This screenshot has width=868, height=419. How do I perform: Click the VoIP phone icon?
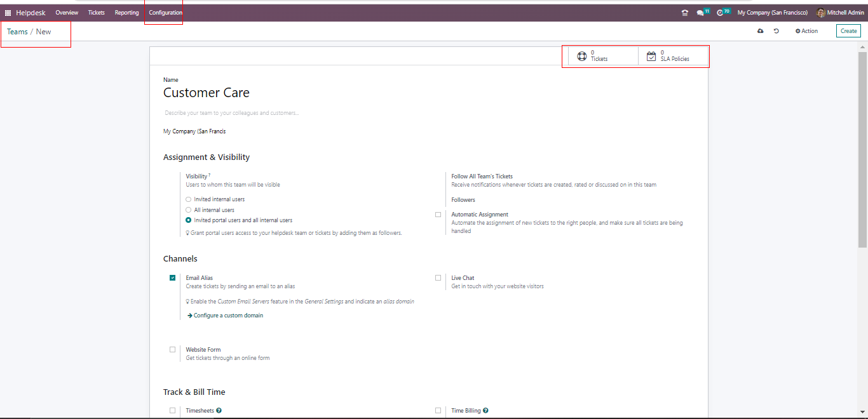[684, 13]
